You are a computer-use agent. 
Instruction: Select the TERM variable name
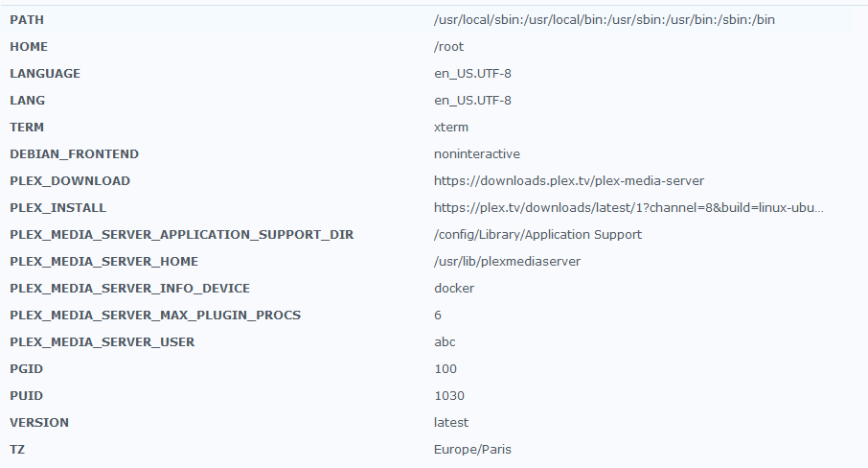click(x=27, y=128)
